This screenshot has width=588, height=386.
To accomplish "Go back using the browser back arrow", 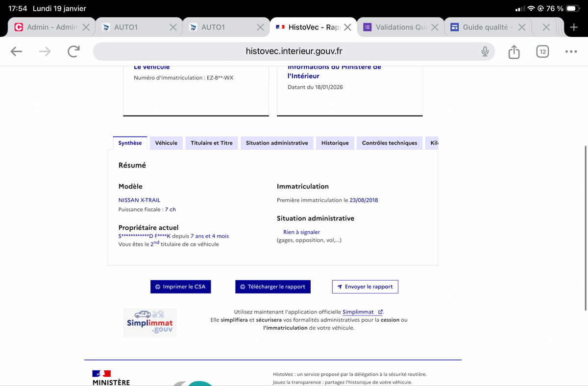I will 17,51.
